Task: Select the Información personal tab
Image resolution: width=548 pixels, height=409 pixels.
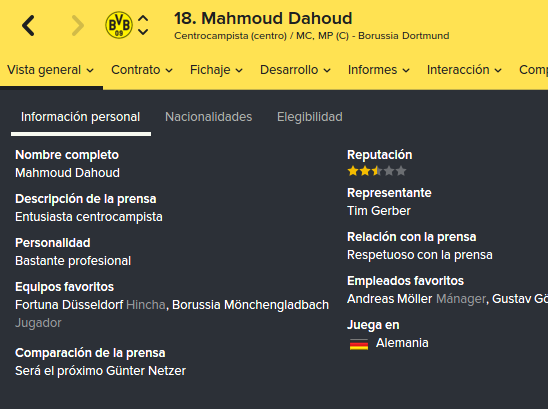Action: 80,117
